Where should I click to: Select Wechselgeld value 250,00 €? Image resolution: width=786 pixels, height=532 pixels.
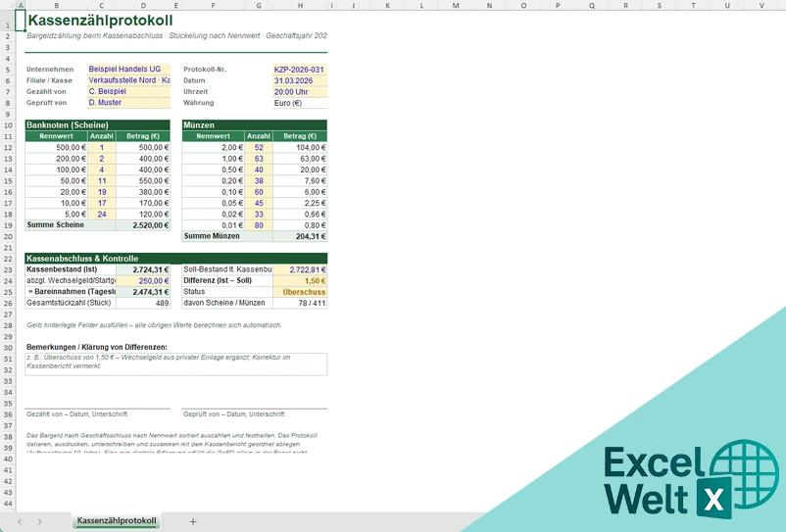pyautogui.click(x=143, y=280)
